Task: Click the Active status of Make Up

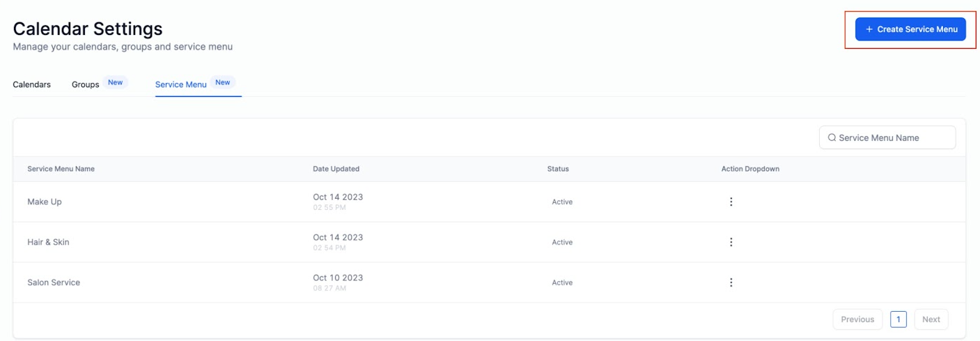Action: tap(562, 202)
